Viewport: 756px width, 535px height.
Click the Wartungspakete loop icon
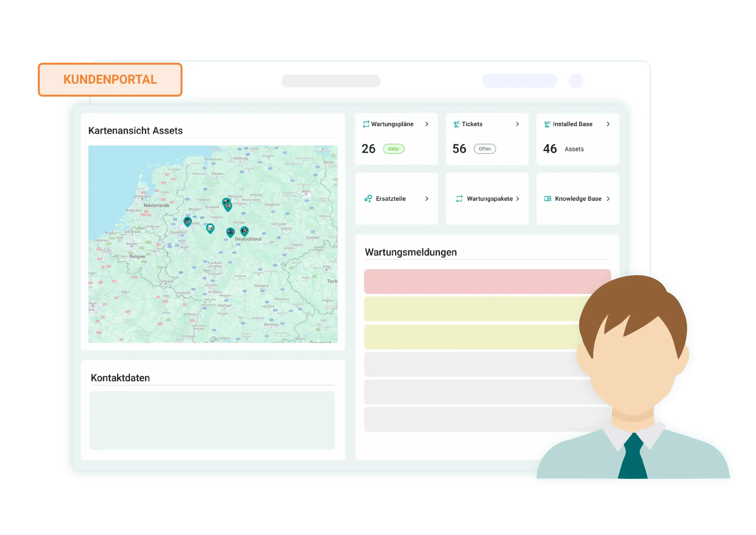pos(459,199)
